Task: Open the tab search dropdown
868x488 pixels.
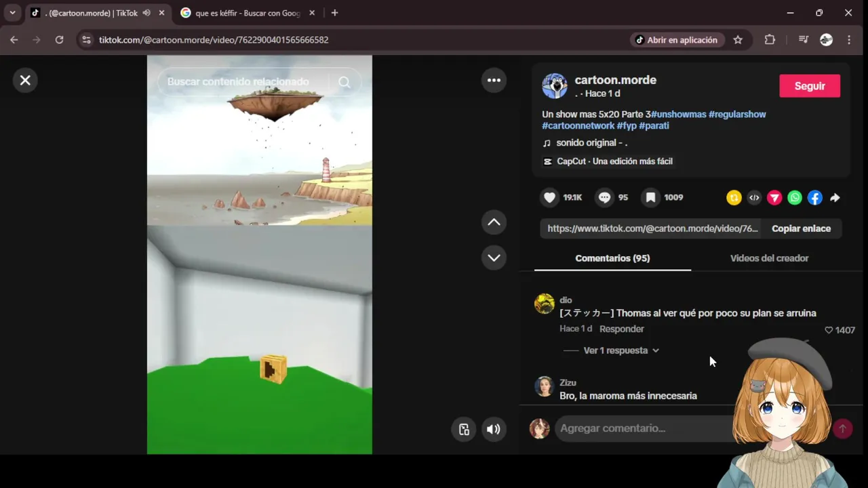Action: tap(12, 13)
